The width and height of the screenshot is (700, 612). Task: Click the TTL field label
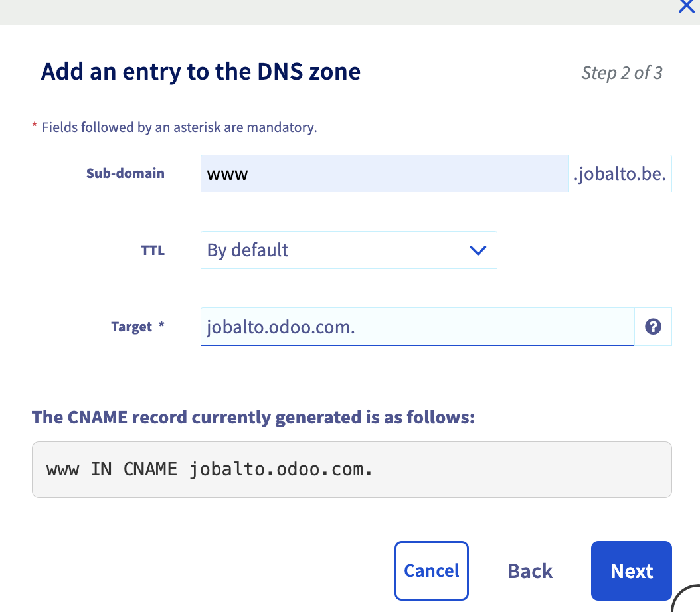pos(153,250)
